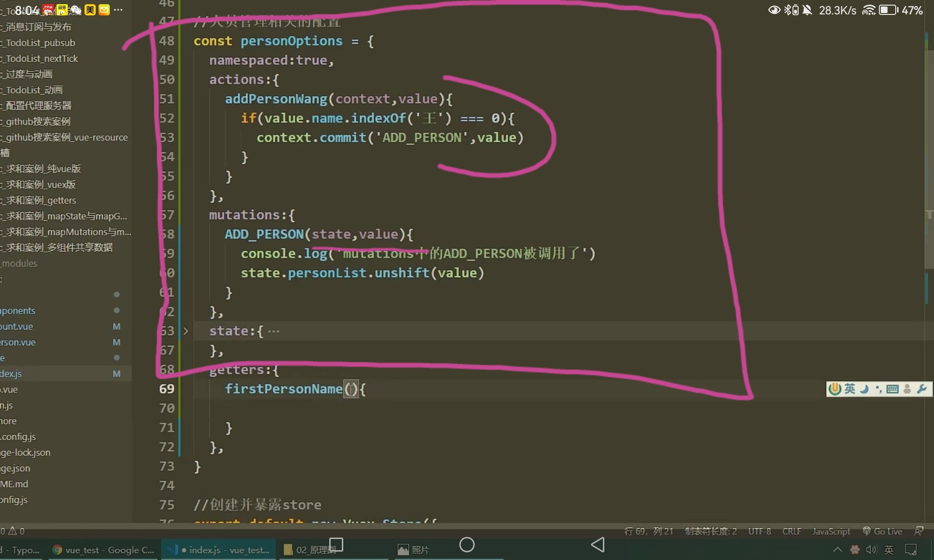Expand the folded state block at line 63
The width and height of the screenshot is (934, 560).
186,331
